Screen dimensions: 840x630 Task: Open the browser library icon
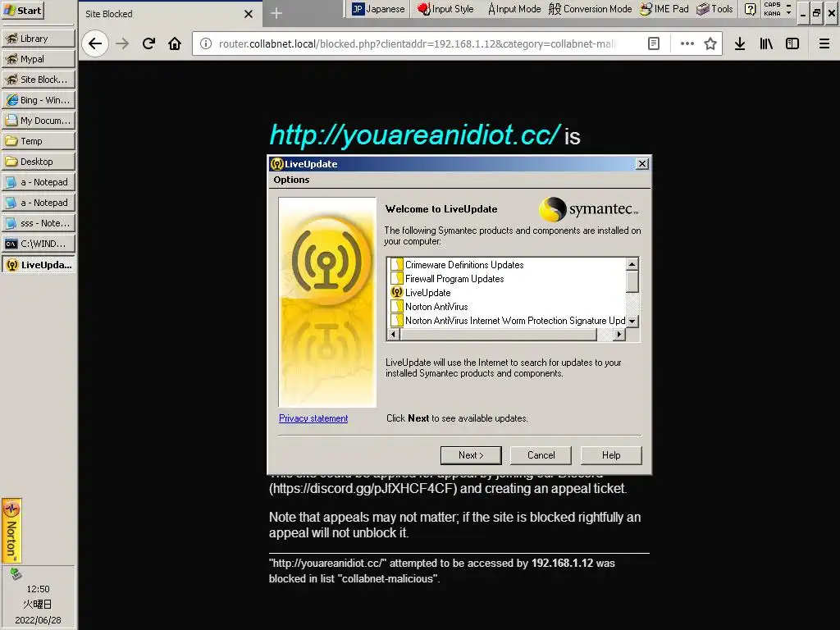coord(766,44)
